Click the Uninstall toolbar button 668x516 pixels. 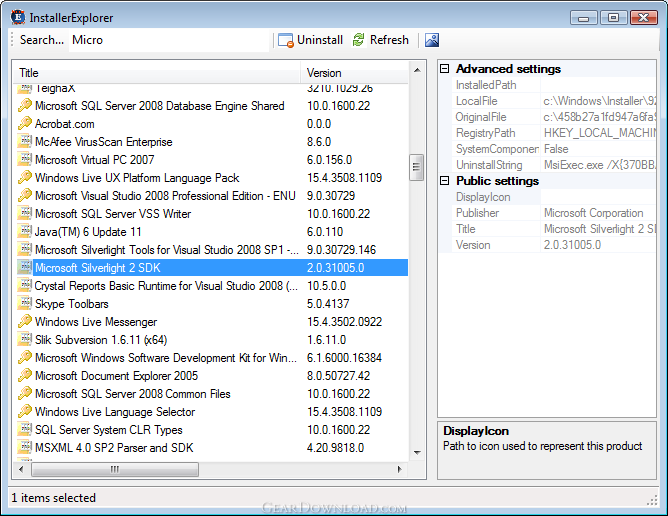(x=310, y=40)
